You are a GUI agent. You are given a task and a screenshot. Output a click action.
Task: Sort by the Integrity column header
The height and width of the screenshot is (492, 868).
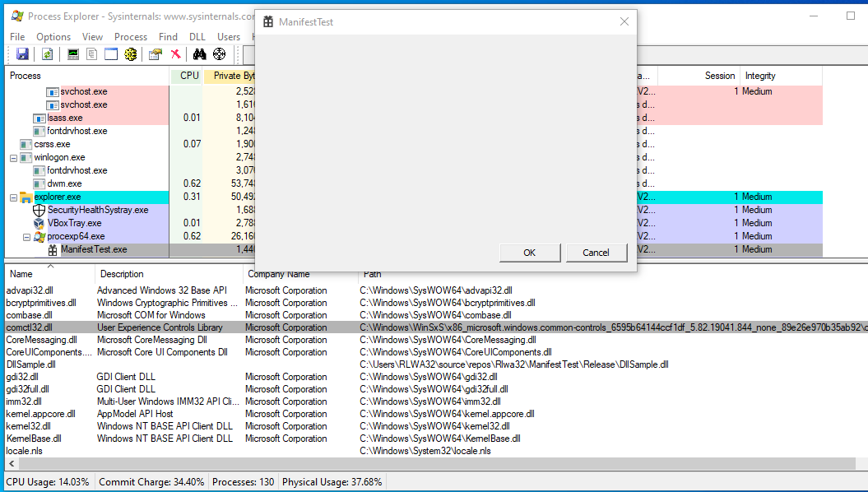[781, 76]
